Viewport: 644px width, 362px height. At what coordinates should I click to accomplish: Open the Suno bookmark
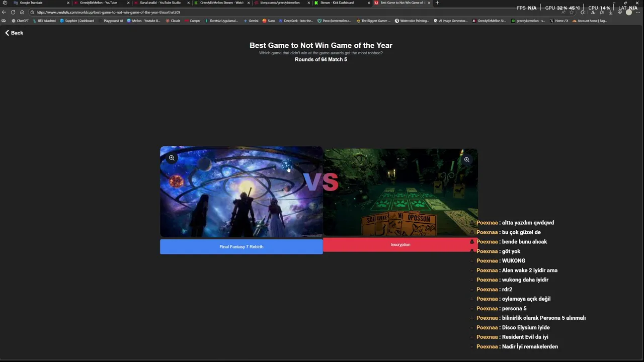pos(269,21)
